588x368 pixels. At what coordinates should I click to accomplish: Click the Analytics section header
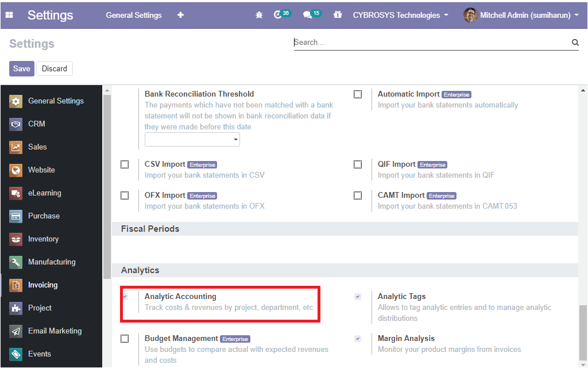tap(345, 270)
